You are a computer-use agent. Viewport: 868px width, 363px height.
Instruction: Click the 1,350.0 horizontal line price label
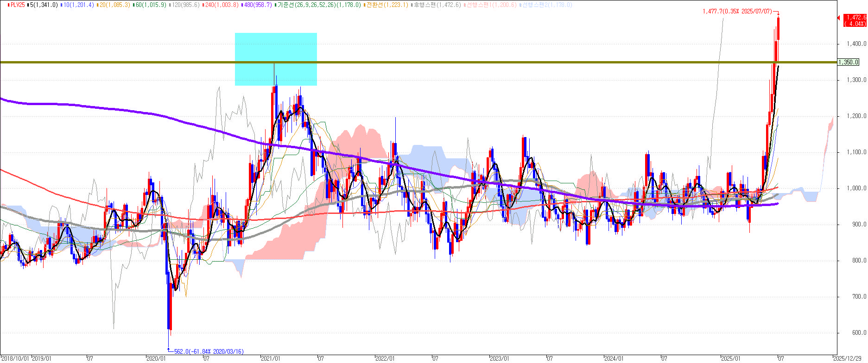coord(849,63)
